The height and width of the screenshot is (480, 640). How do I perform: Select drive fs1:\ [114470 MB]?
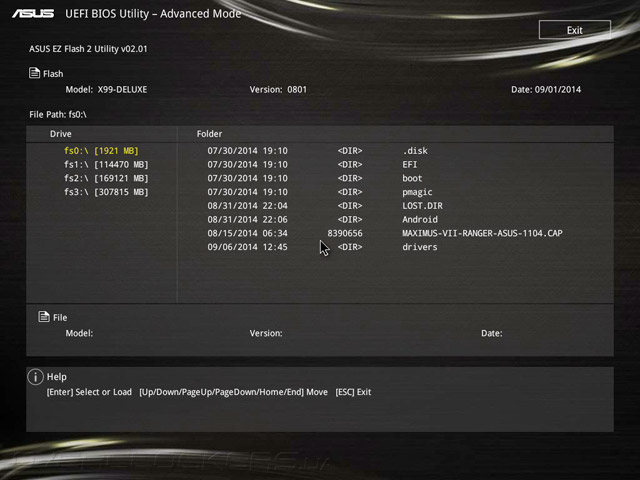[x=106, y=164]
